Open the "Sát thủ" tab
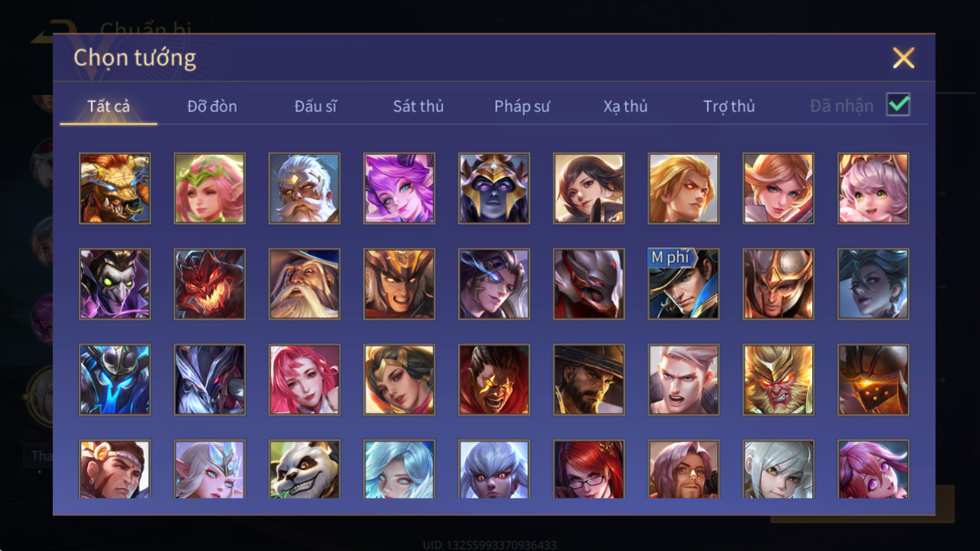 (x=418, y=106)
